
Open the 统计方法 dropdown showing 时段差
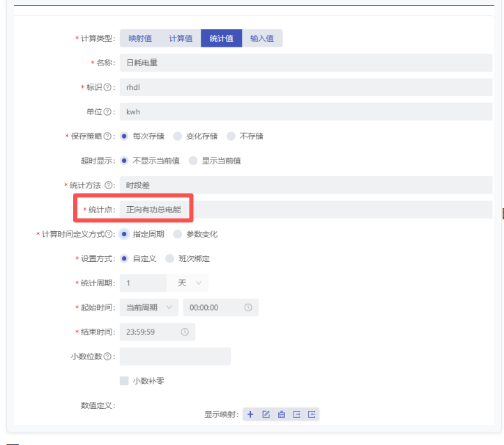307,185
